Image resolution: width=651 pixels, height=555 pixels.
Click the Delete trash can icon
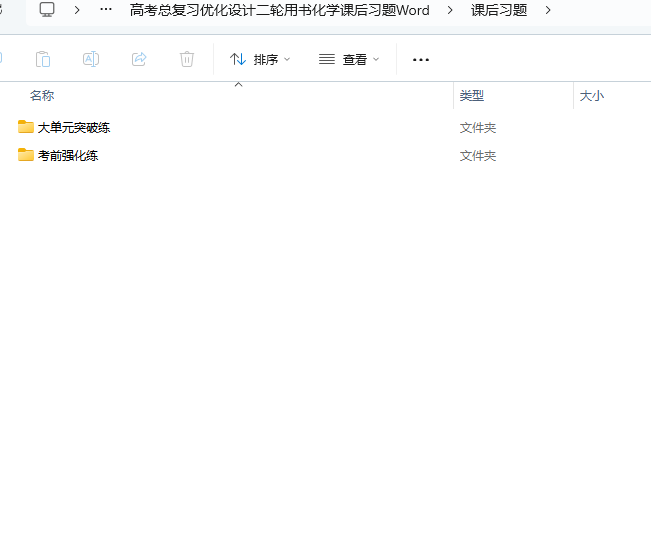[187, 59]
